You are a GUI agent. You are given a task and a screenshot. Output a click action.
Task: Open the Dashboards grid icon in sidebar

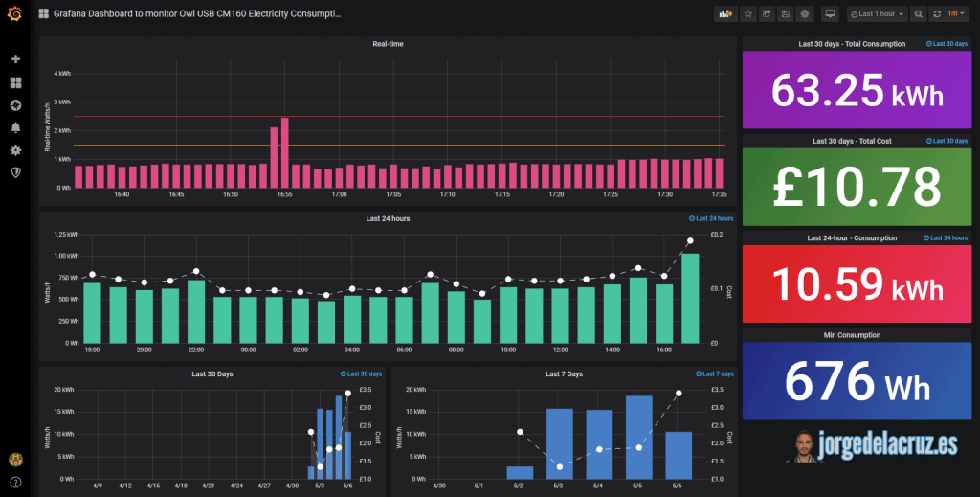15,82
